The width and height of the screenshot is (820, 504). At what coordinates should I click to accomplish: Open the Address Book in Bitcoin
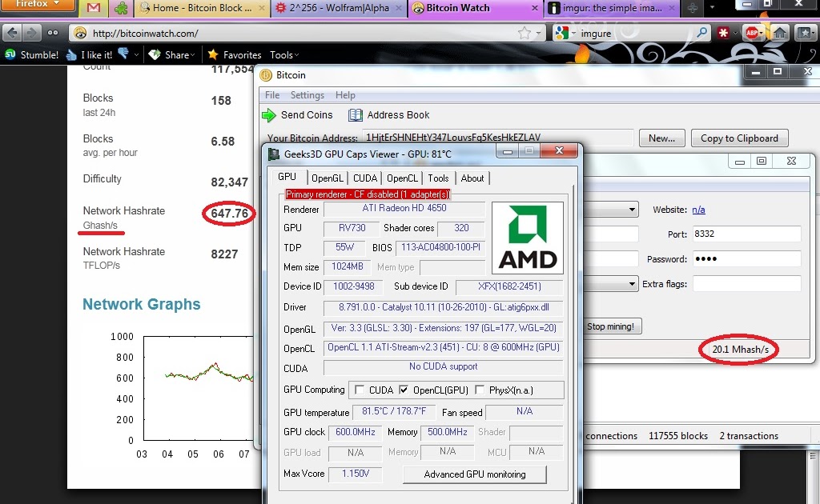pyautogui.click(x=388, y=115)
